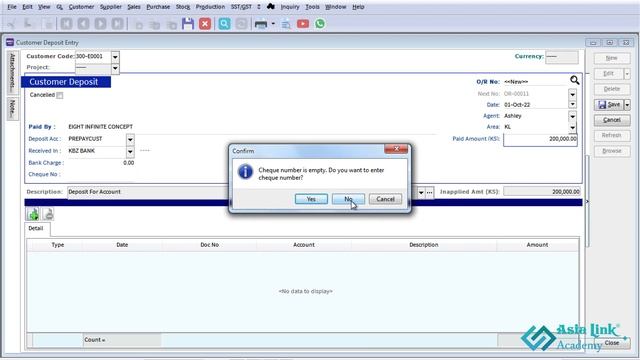Image resolution: width=640 pixels, height=360 pixels.
Task: Open the Edit menu
Action: (x=27, y=7)
